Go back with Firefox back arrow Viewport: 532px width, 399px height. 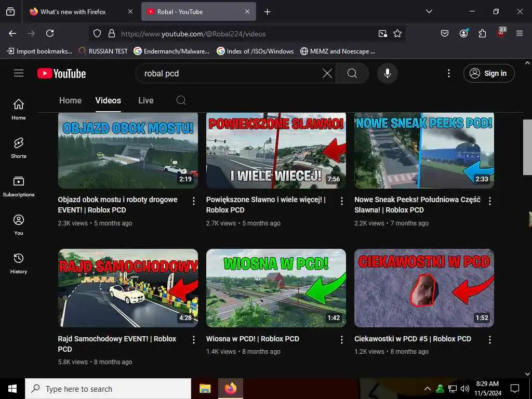[x=12, y=33]
